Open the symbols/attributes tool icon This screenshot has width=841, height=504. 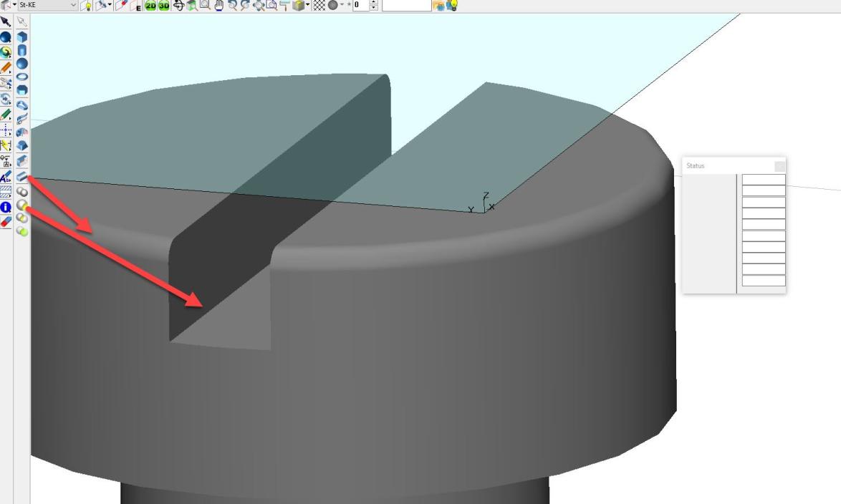coord(5,161)
